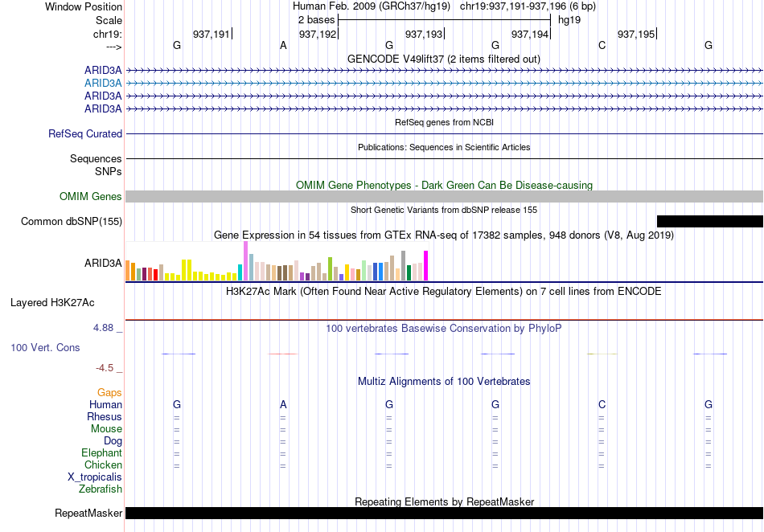Click base A in the reference sequence row
Screen dimensions: 764x532
(283, 46)
